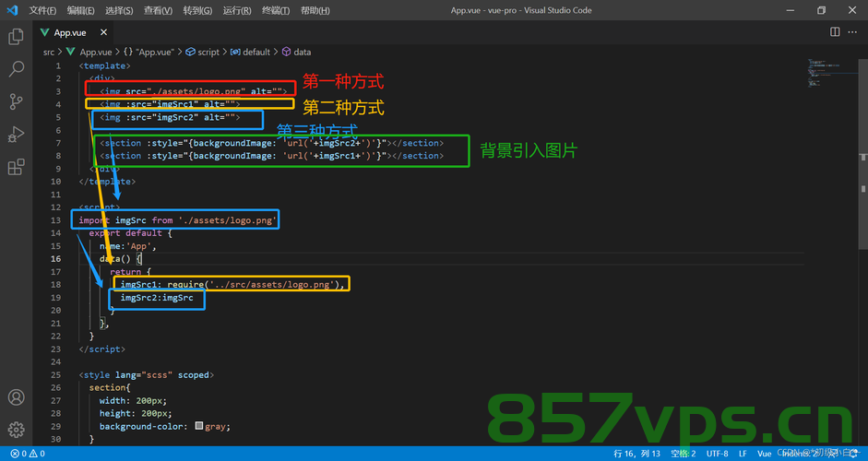Click the export default text on line 14
This screenshot has height=461, width=868.
125,233
